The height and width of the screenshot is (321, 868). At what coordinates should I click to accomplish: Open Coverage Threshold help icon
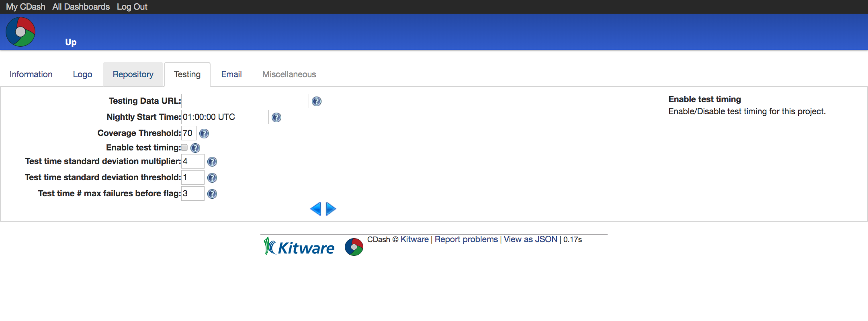pos(204,134)
